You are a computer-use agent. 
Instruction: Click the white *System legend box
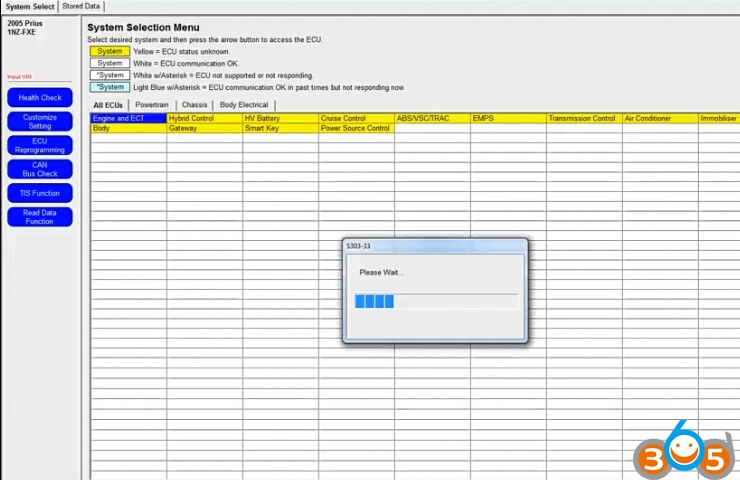click(x=110, y=76)
